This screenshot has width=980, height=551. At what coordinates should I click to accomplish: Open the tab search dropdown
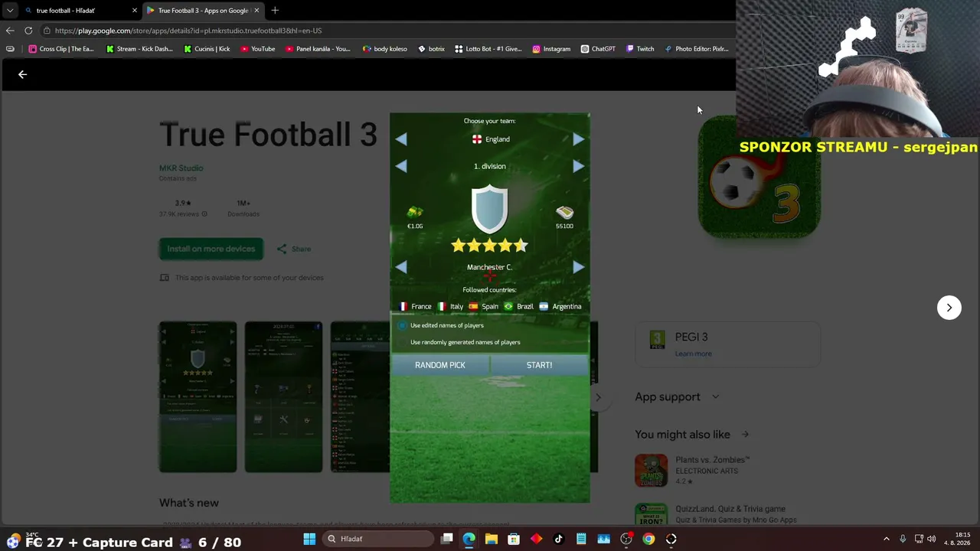(x=9, y=11)
